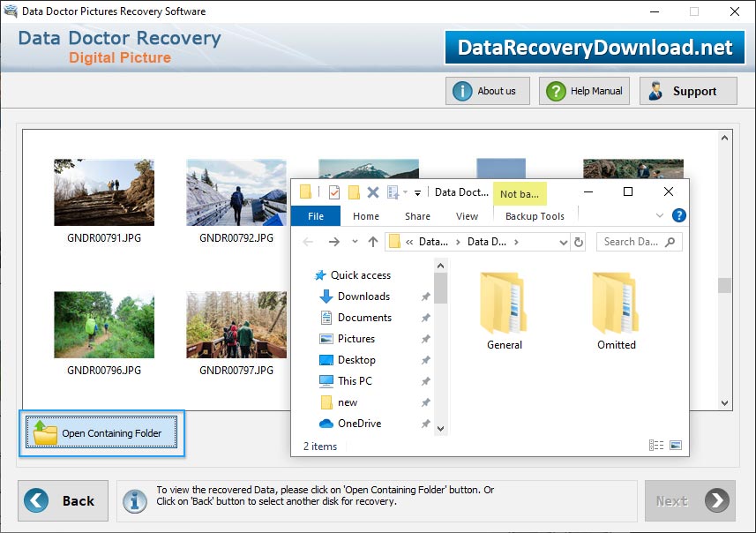Viewport: 756px width, 533px height.
Task: Open the Help Manual
Action: coord(584,91)
